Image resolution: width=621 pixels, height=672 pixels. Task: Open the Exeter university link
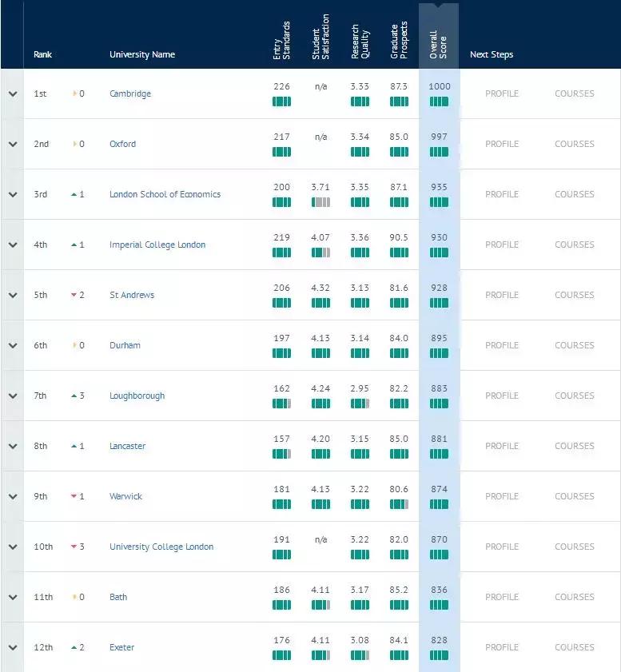coord(121,647)
